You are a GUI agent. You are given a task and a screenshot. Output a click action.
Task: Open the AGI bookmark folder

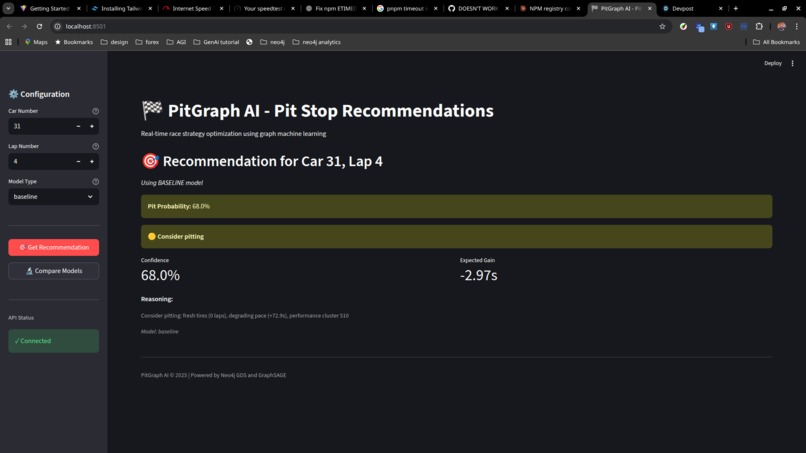pos(176,42)
